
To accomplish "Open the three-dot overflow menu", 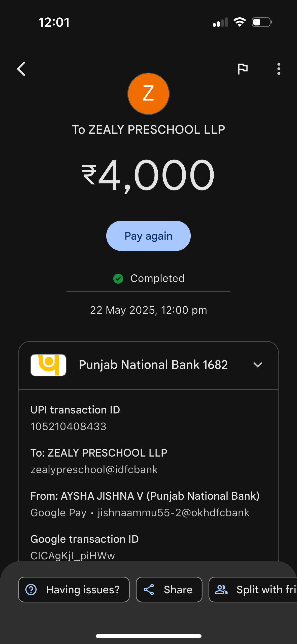I will (279, 69).
